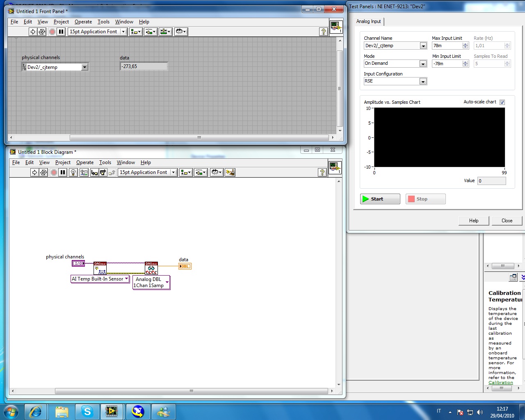Click the Clean Up Diagram button
Viewport: 525px width, 420px height.
230,172
